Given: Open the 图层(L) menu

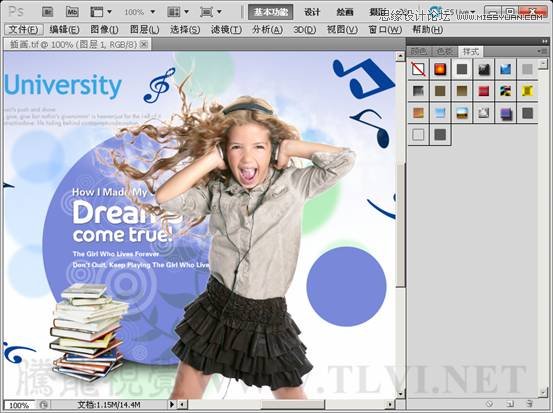Looking at the screenshot, I should pyautogui.click(x=144, y=30).
